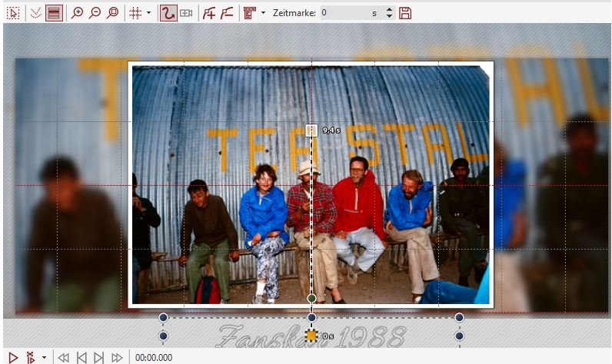The height and width of the screenshot is (364, 612).
Task: Click the skip to previous frame button
Action: click(81, 357)
